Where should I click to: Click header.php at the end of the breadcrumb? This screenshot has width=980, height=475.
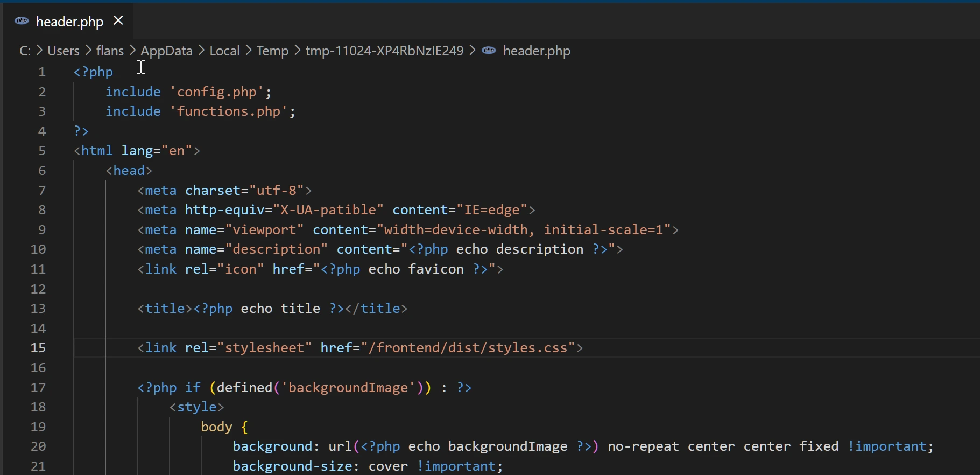click(x=536, y=51)
